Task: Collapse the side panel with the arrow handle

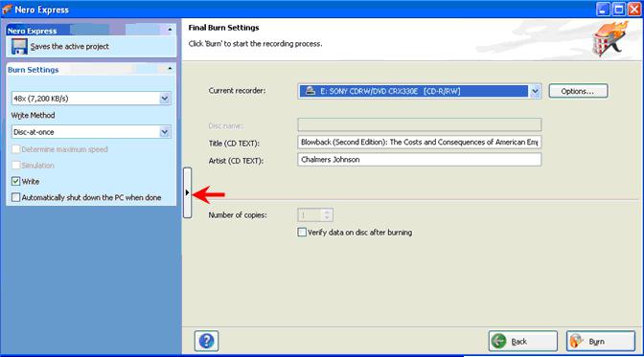Action: click(x=187, y=192)
